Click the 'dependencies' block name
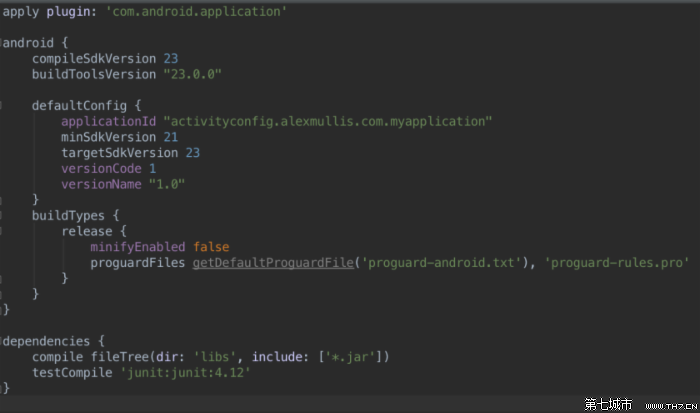 (46, 341)
